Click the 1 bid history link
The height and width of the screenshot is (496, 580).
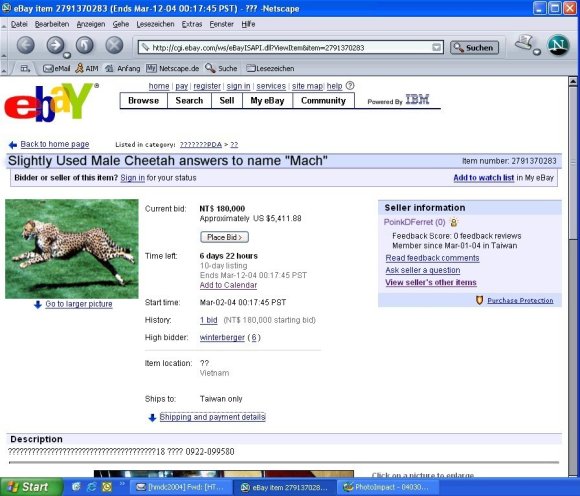[209, 320]
